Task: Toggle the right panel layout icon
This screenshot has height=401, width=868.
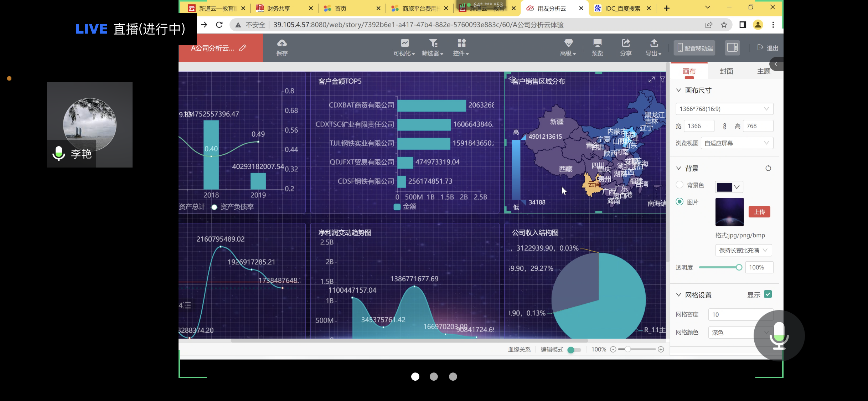Action: click(x=732, y=48)
